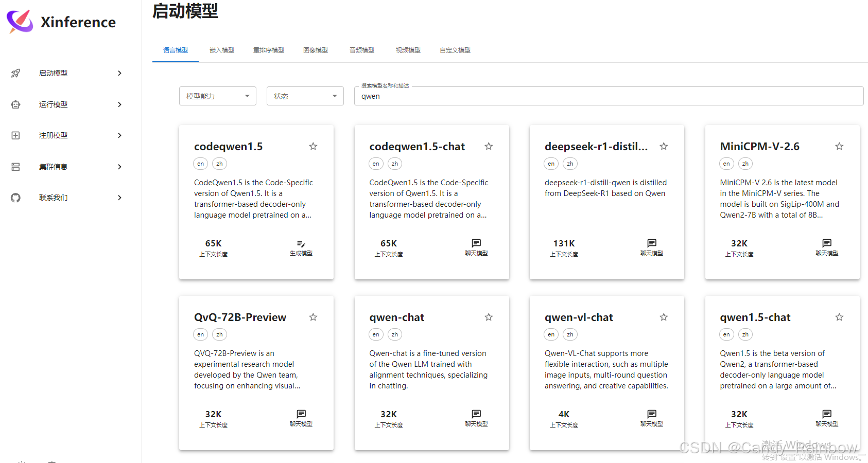Image resolution: width=868 pixels, height=463 pixels.
Task: Click en tag on deepseek-r1-distill card
Action: coord(551,164)
